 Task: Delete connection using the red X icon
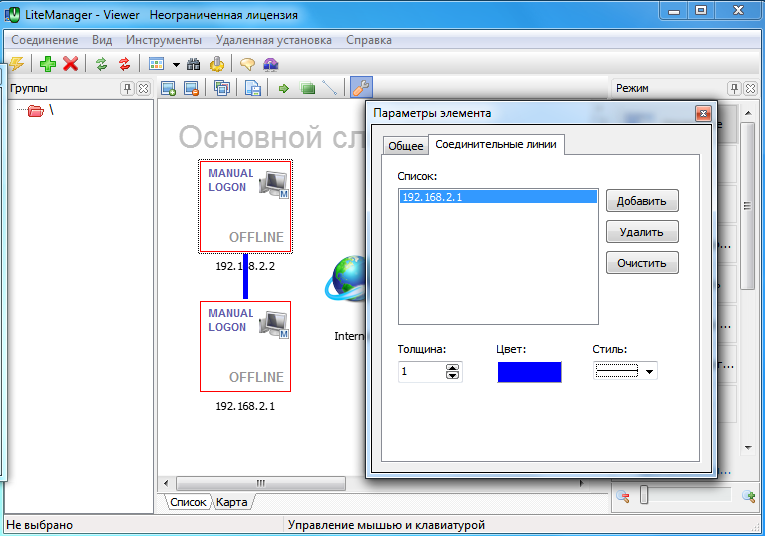pyautogui.click(x=71, y=63)
